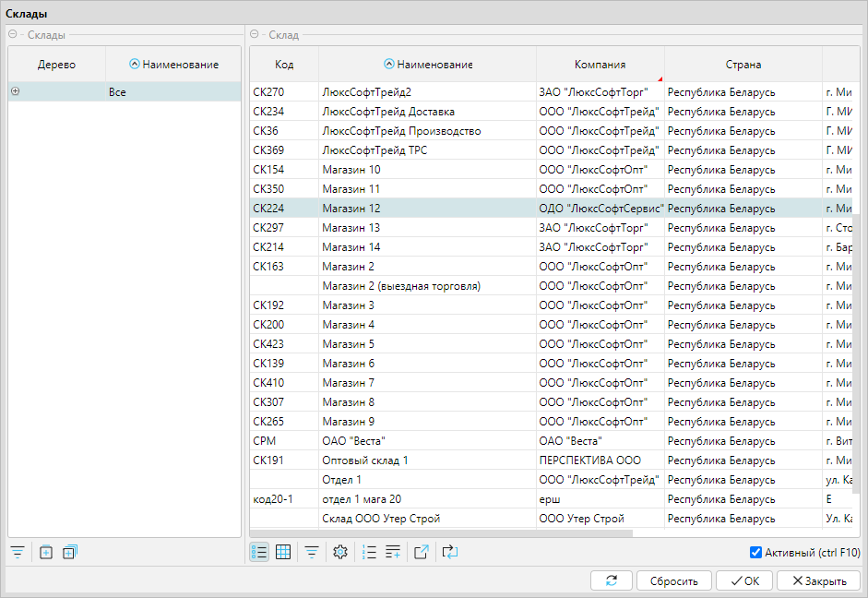Open grid settings gear icon
The height and width of the screenshot is (598, 868).
339,552
